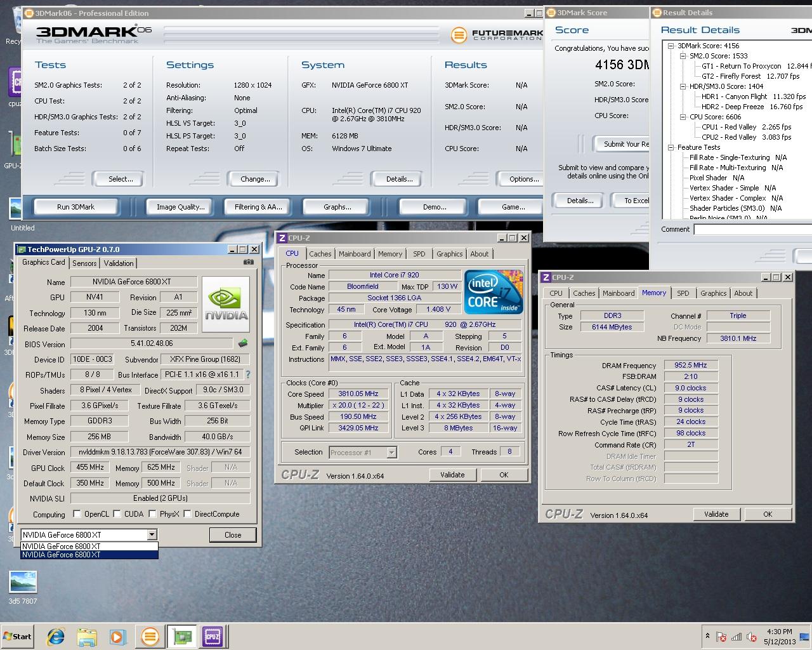Open Internet Explorer from the taskbar
The image size is (812, 650).
(56, 637)
